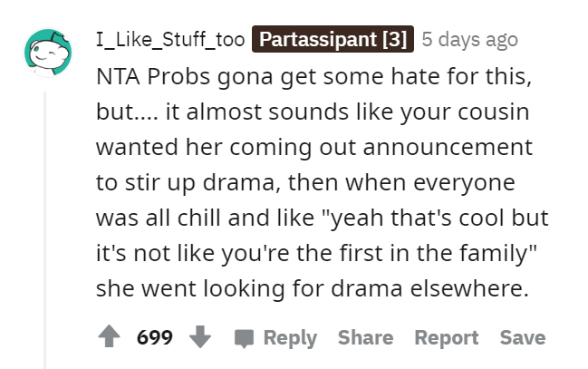Screen dimensions: 588x369
Task: Click the line 'to stir up drama, then when everyone'
Action: pyautogui.click(x=305, y=183)
